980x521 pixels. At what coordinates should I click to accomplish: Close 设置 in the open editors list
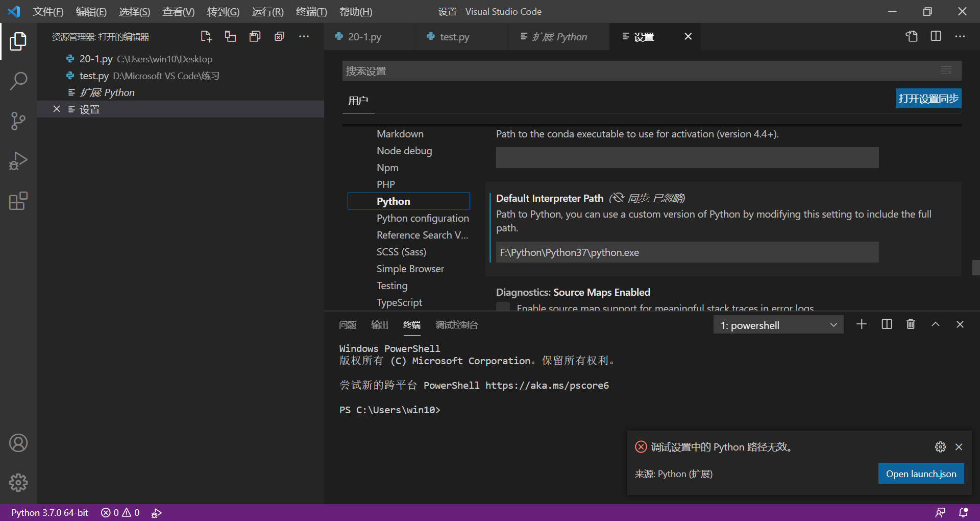57,109
